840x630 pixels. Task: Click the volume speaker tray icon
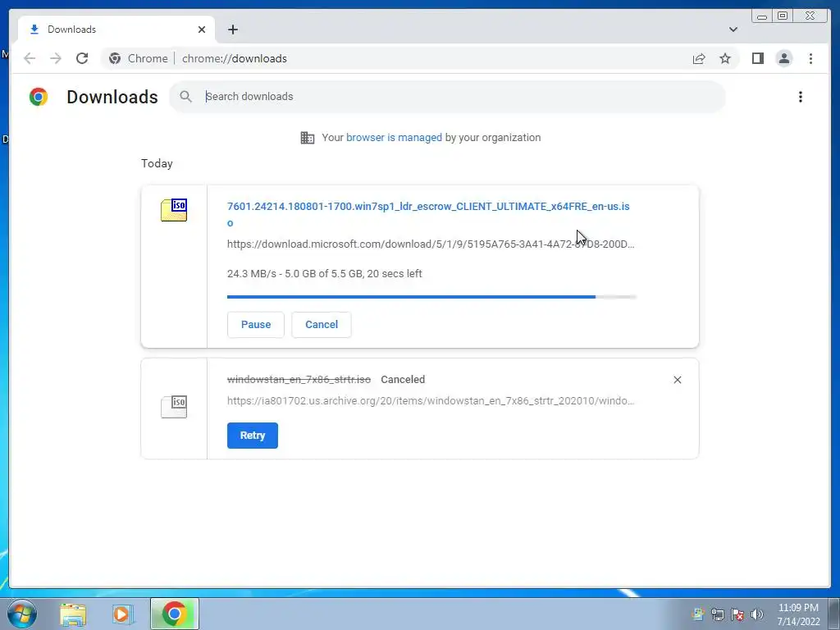click(757, 614)
